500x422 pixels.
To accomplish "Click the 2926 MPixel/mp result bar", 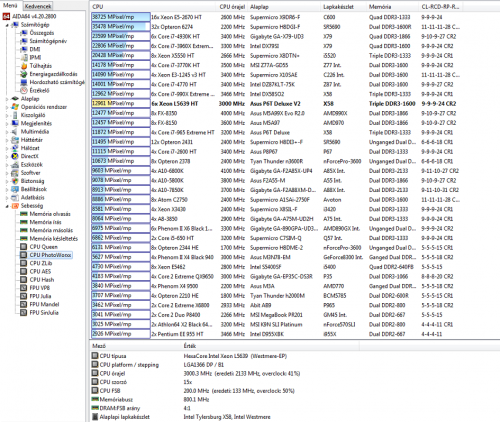I will tap(121, 334).
